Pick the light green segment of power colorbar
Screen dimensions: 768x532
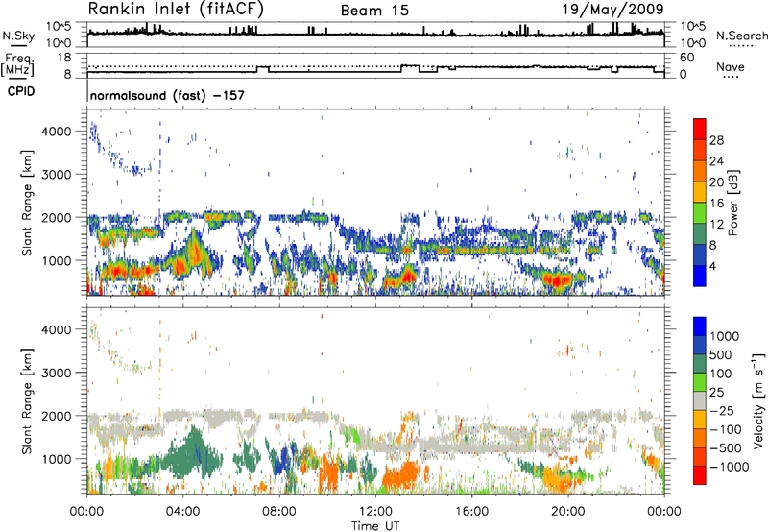tap(700, 213)
